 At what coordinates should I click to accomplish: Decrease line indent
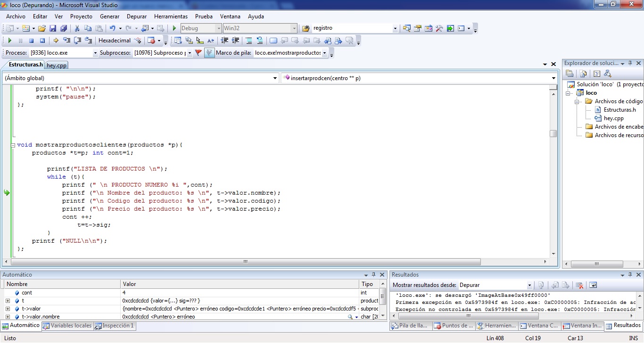pos(224,41)
